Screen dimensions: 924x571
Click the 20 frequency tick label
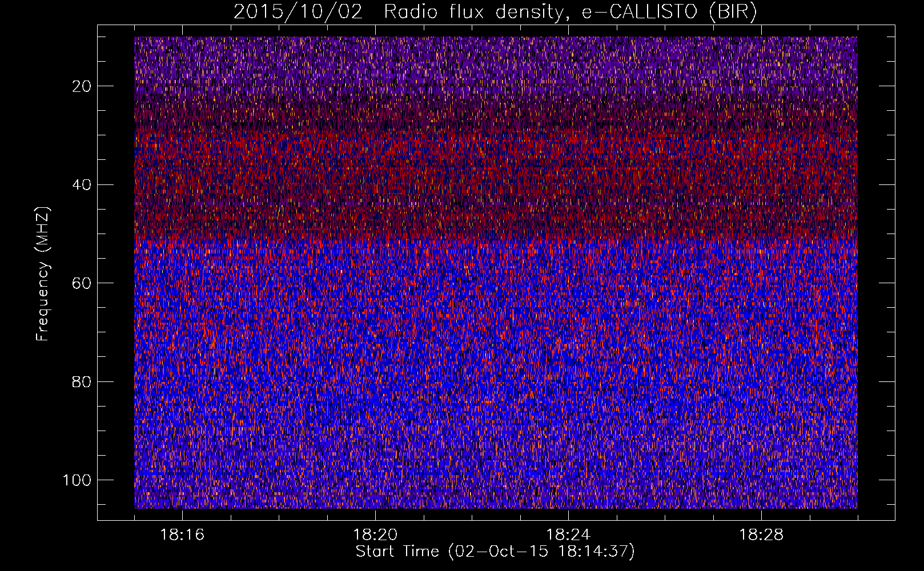click(82, 86)
